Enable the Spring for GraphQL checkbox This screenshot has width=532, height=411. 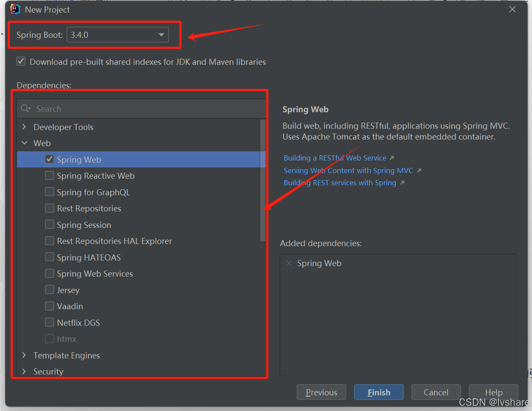click(50, 192)
